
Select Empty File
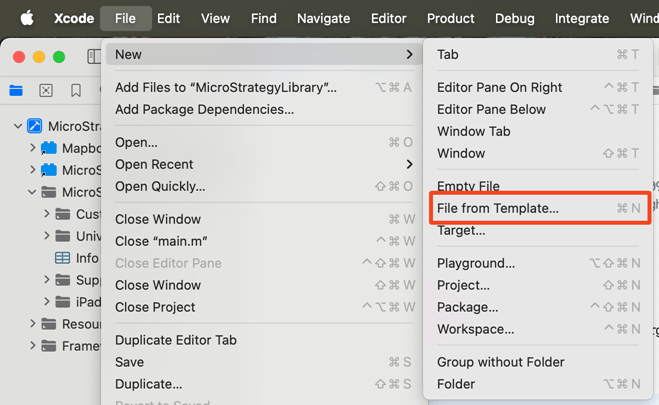point(538,186)
